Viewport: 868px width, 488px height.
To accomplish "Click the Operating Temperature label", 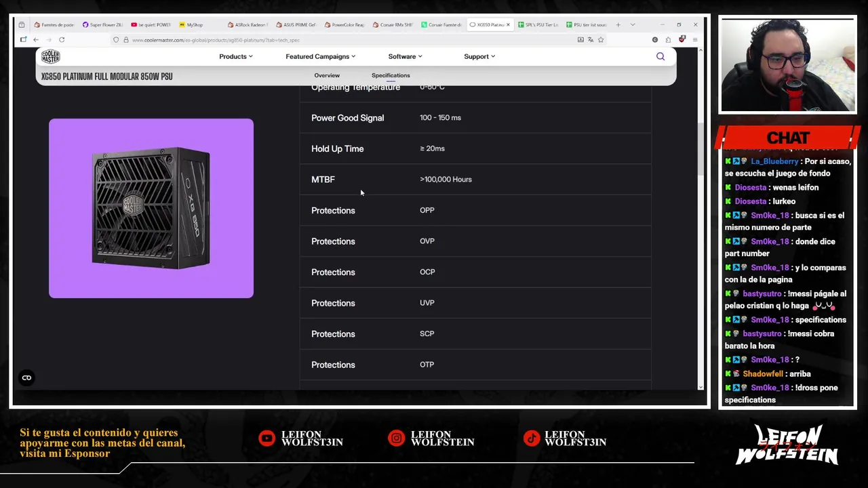I will pyautogui.click(x=355, y=87).
